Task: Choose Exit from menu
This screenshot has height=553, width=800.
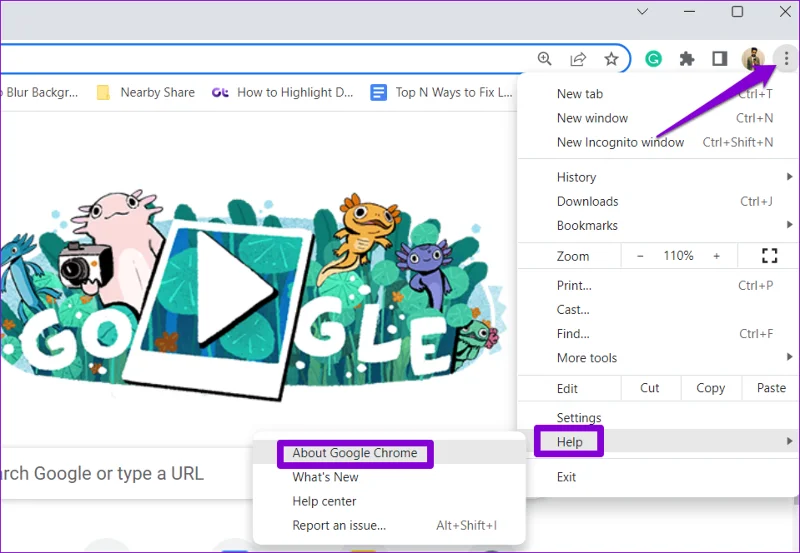Action: (x=659, y=477)
